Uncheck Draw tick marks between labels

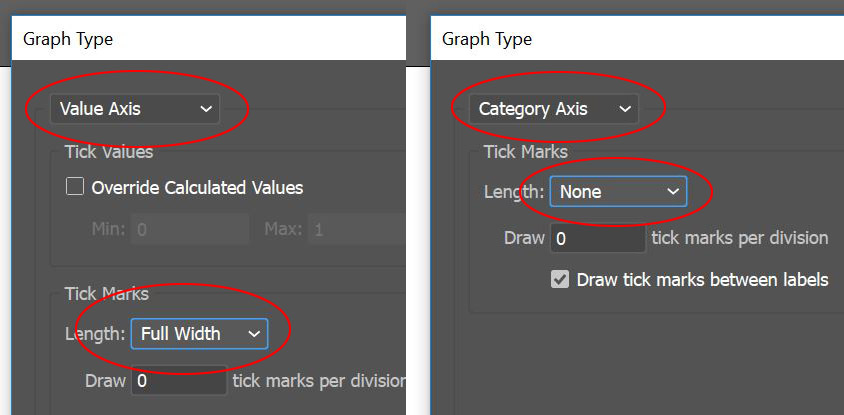click(560, 280)
